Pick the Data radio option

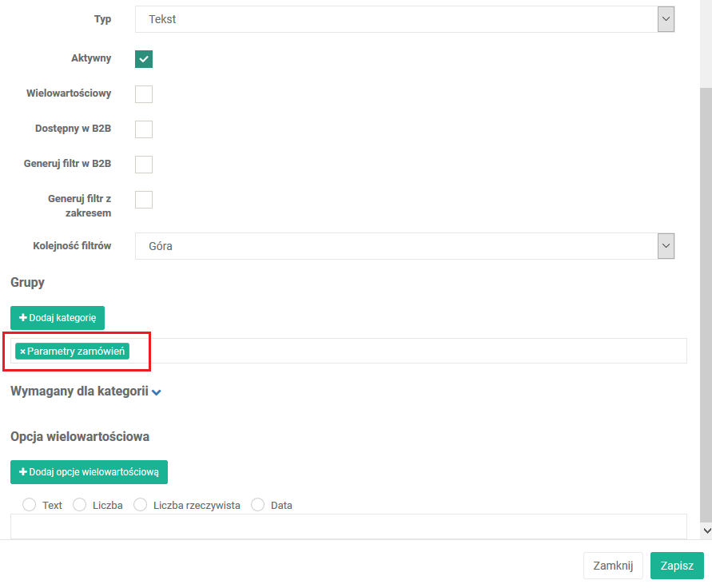(258, 505)
